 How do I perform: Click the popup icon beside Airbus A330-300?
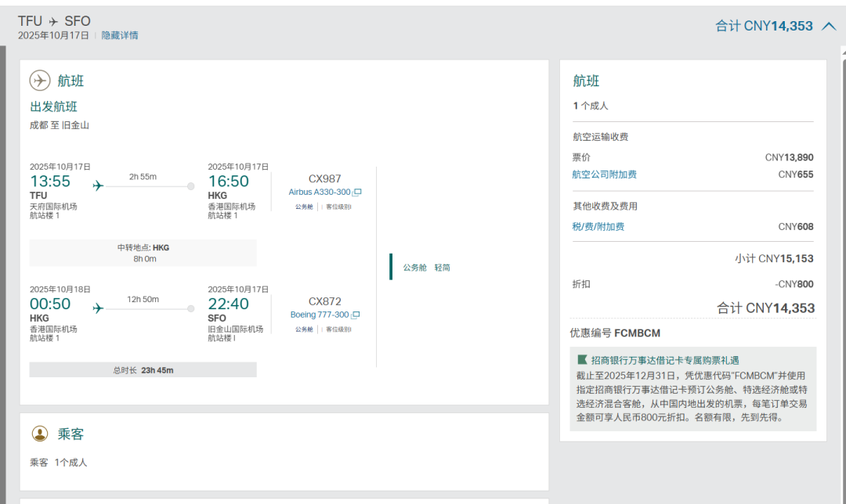pos(357,193)
